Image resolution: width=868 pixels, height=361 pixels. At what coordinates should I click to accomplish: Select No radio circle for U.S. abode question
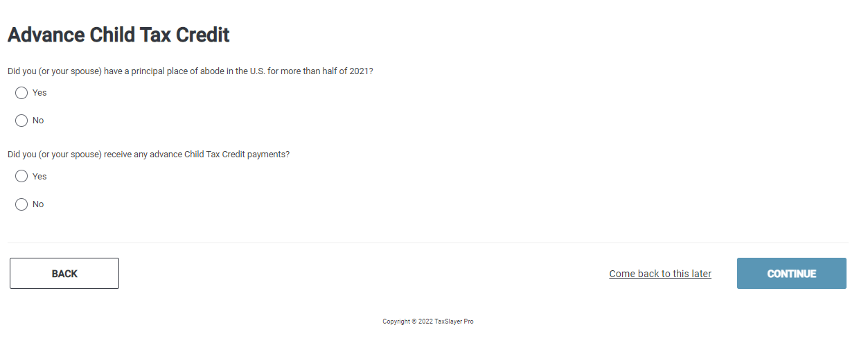pyautogui.click(x=21, y=121)
